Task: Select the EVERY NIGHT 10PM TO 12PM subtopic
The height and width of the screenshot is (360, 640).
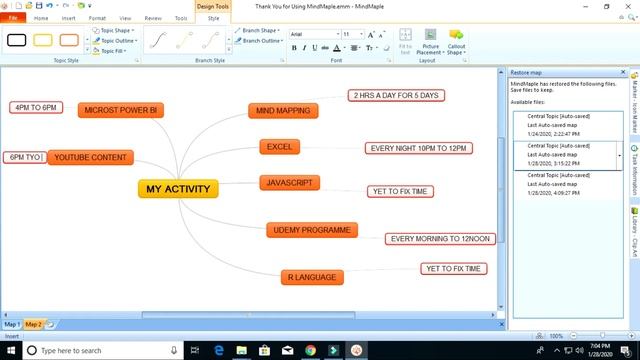Action: [419, 148]
